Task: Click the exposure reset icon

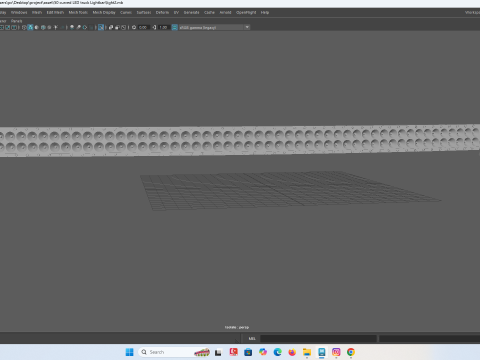Action: pos(134,27)
